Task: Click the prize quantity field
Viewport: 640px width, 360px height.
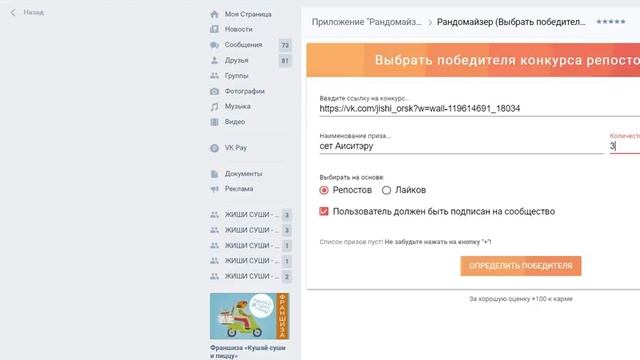Action: pos(625,146)
